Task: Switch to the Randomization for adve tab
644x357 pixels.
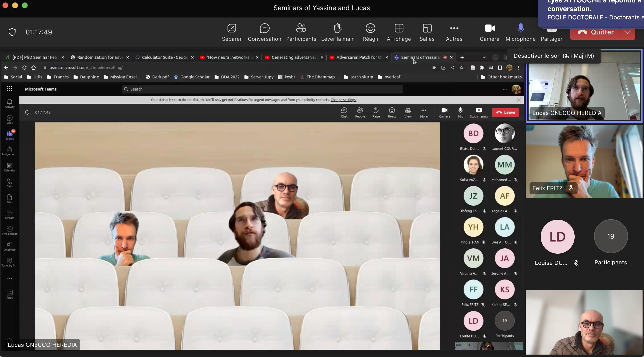Action: coord(100,57)
